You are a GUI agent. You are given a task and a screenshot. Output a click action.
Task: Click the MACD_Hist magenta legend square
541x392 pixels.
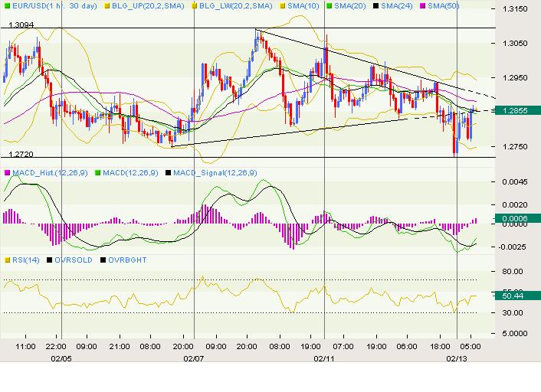point(7,173)
